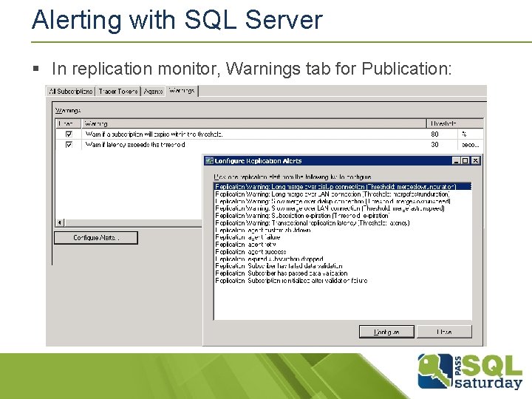Image resolution: width=532 pixels, height=399 pixels.
Task: Select Replication agent failure alert
Action: click(x=248, y=237)
